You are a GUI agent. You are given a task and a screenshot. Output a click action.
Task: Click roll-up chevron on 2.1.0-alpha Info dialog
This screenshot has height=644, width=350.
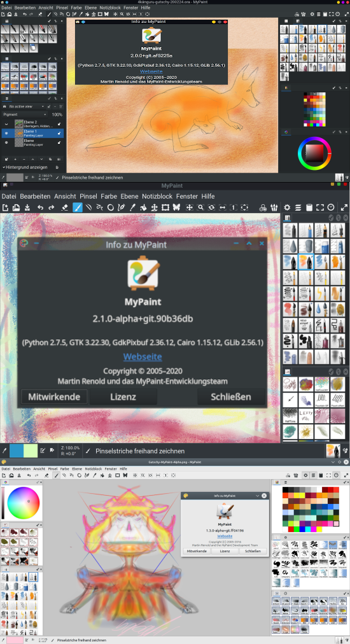point(249,244)
